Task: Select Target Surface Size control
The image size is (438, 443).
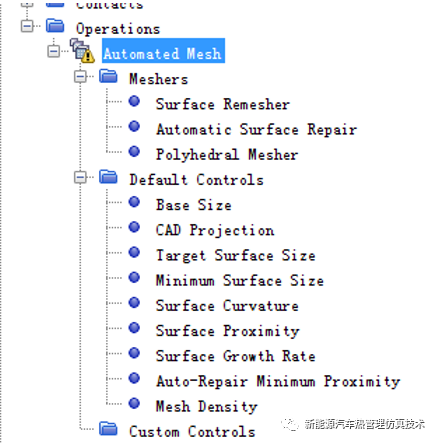Action: pos(235,256)
